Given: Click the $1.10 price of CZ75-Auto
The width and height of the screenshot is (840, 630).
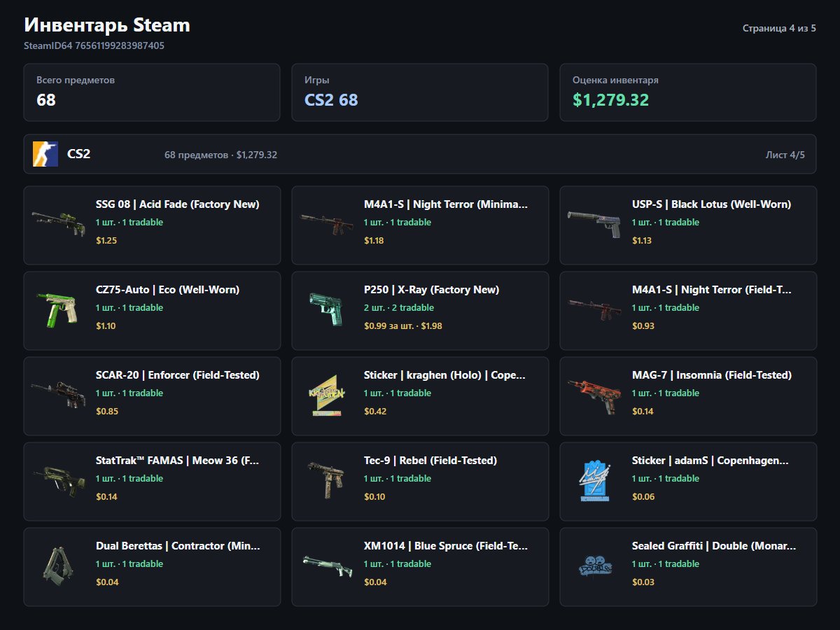Looking at the screenshot, I should click(x=106, y=326).
